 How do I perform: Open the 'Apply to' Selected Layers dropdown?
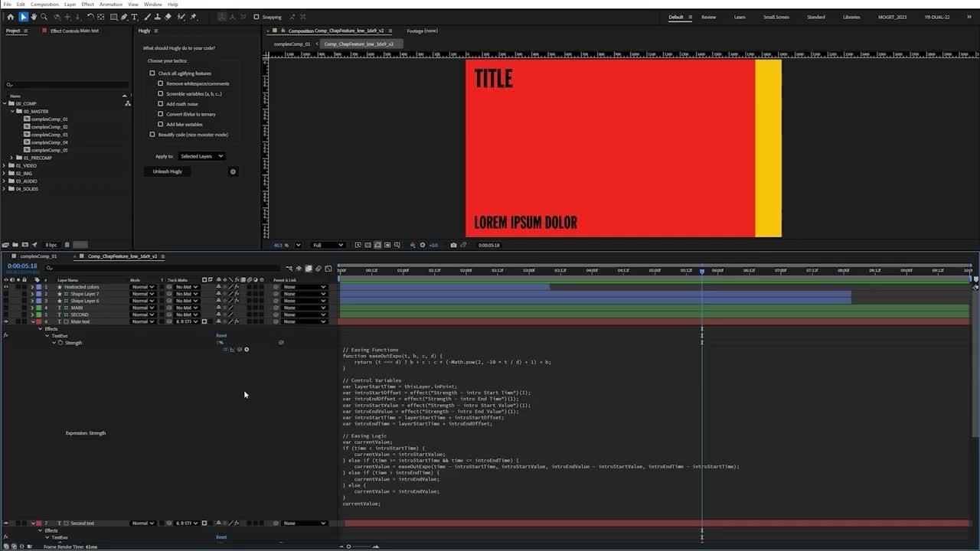(x=201, y=156)
